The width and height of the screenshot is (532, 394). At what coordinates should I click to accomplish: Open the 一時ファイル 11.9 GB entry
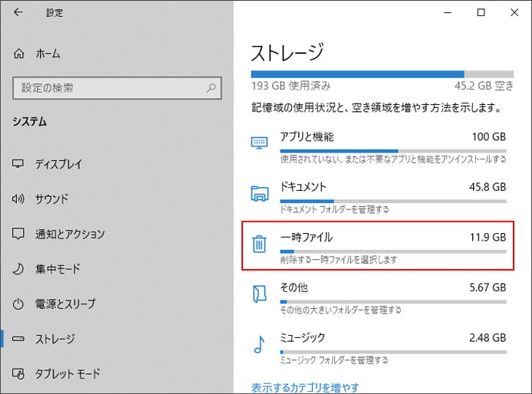tap(378, 246)
